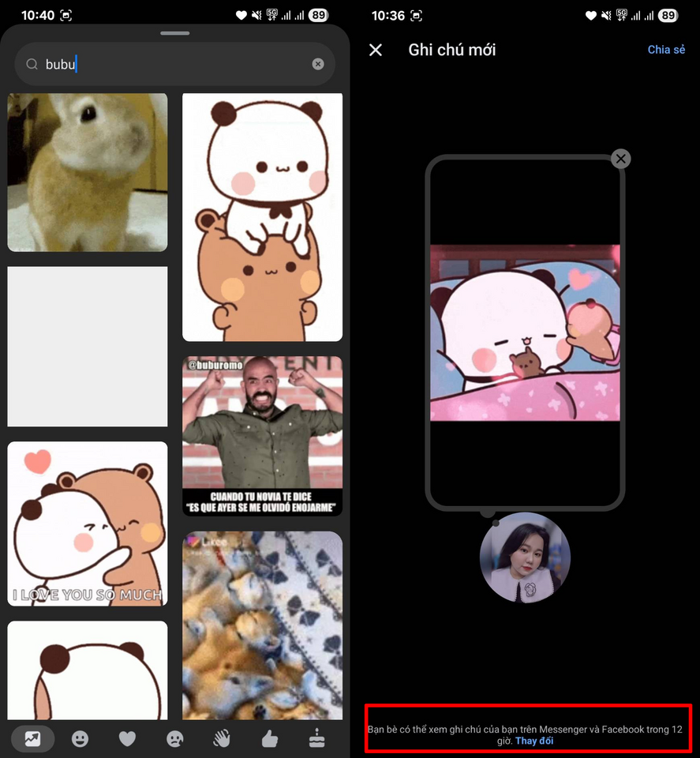Select the sad face GIF category

click(x=174, y=739)
